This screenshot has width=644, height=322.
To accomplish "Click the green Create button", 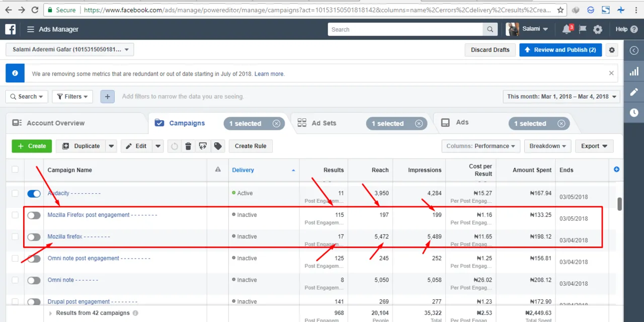I will 32,146.
